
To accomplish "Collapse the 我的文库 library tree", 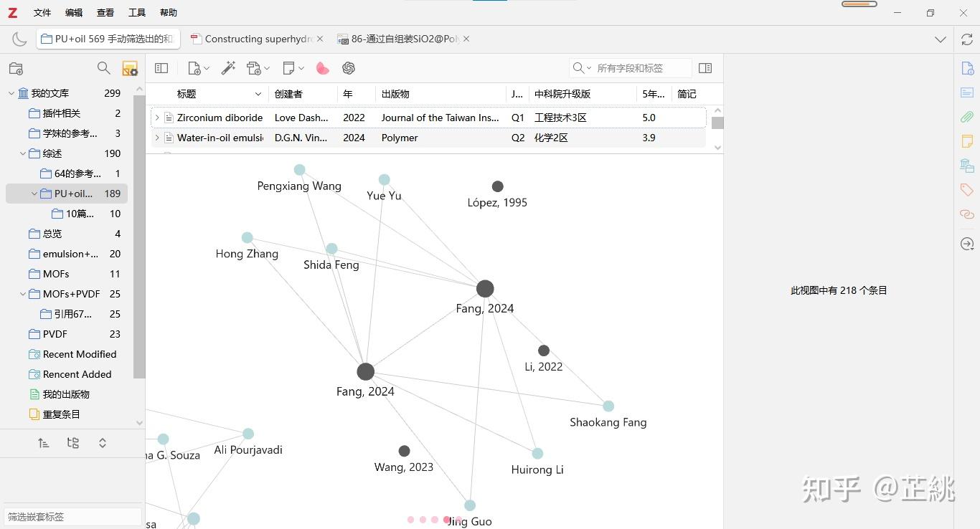I will pos(11,93).
